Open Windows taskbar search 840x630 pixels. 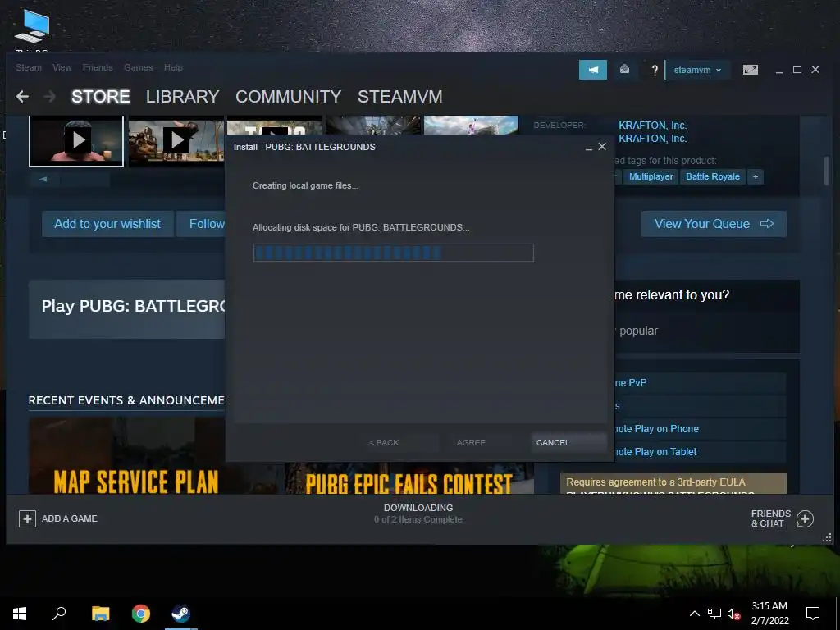point(59,614)
